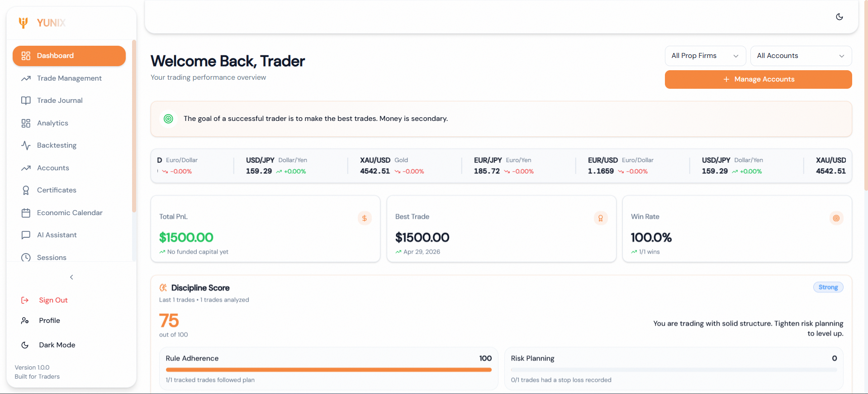
Task: Open the Backtesting section
Action: point(69,145)
